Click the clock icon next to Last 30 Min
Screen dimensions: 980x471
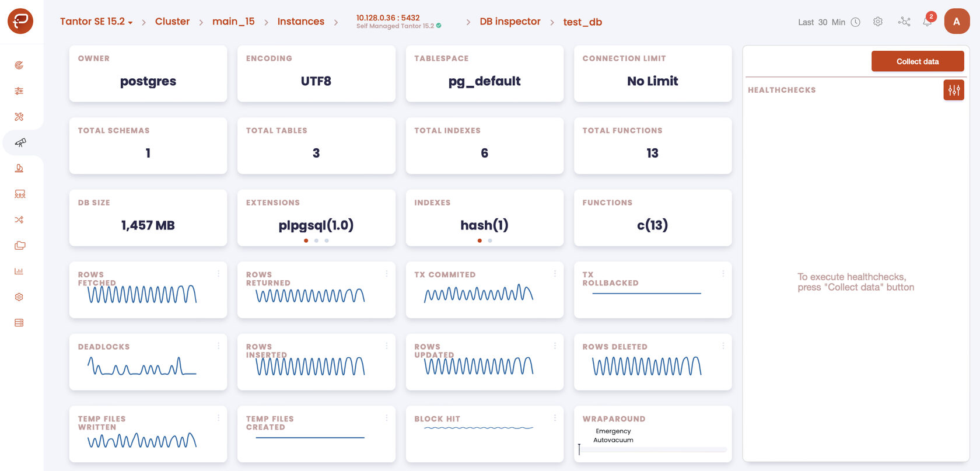pos(855,22)
